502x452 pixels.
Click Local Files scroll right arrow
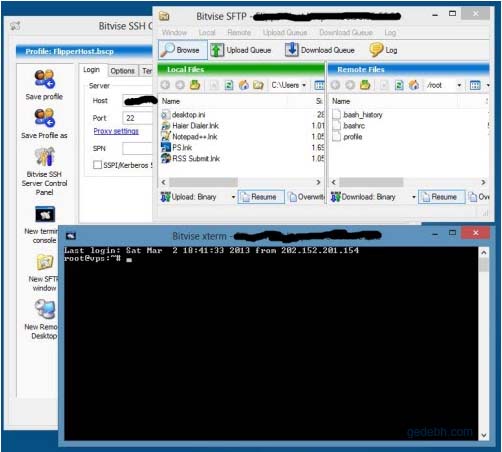(318, 182)
